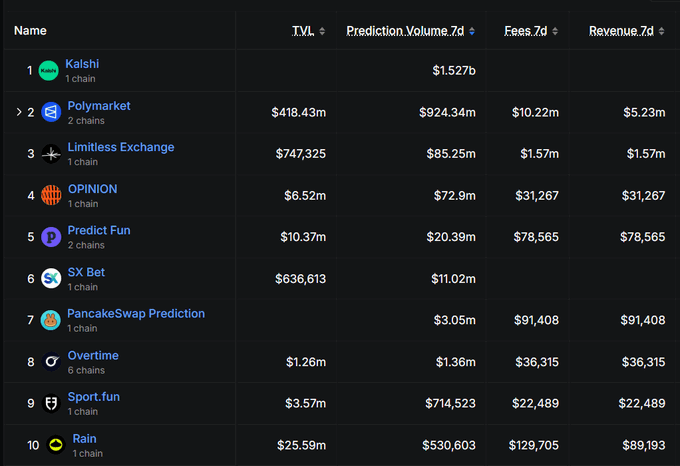This screenshot has height=466, width=680.
Task: Click the Overtime logo icon
Action: click(x=51, y=362)
